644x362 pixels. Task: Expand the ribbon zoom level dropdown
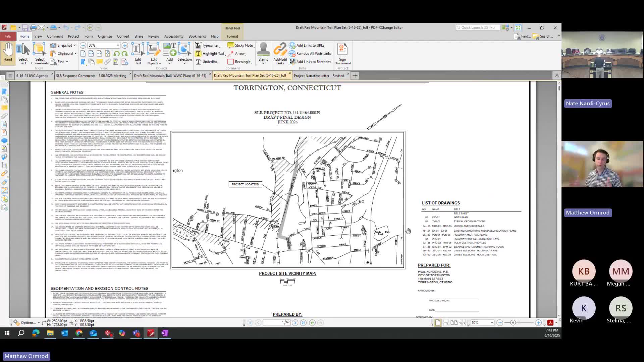coord(118,45)
